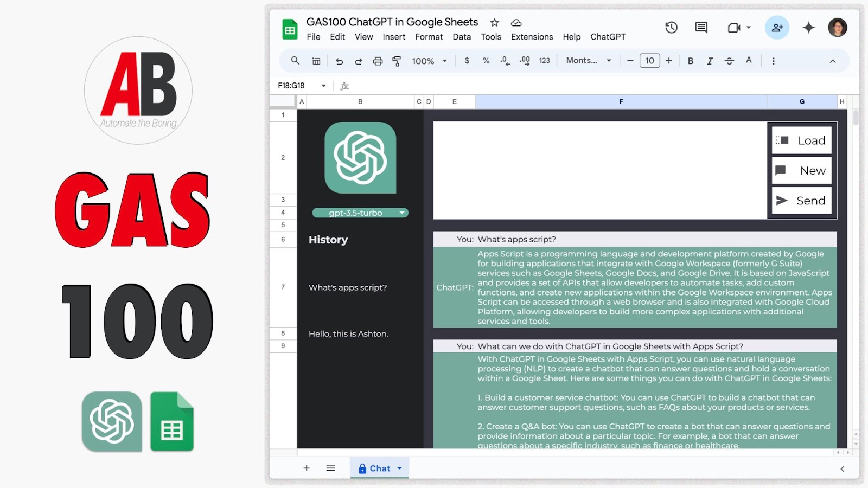
Task: Decrease decimal places
Action: (505, 61)
